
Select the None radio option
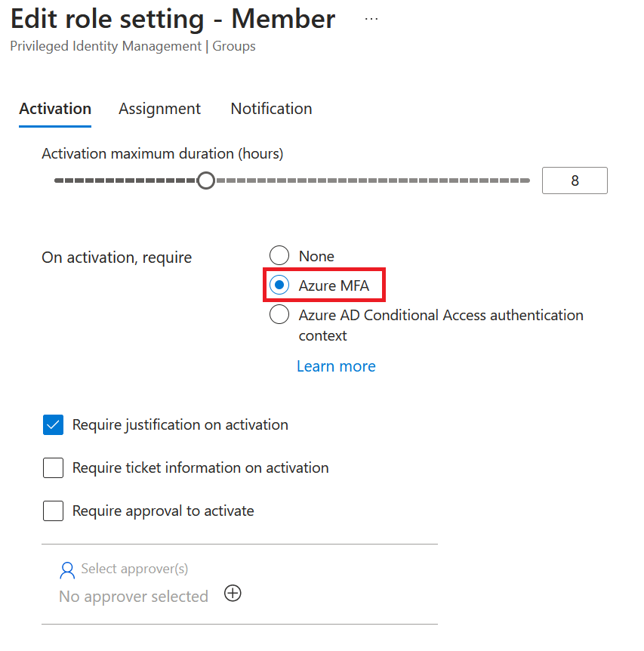[x=279, y=256]
